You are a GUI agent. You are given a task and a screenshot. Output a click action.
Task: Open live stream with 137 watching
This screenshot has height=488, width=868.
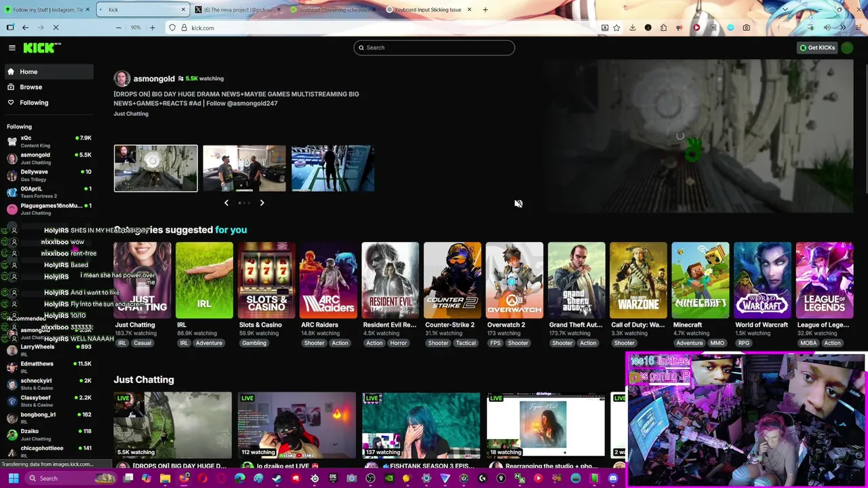point(421,425)
